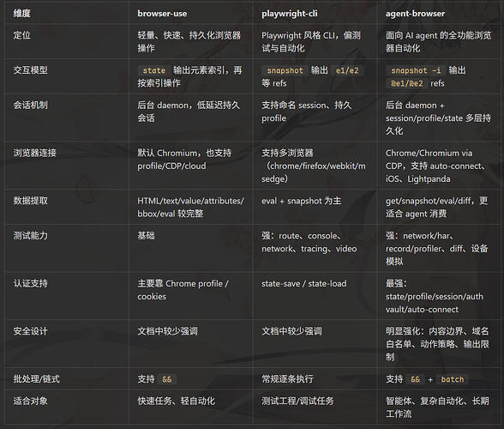Click the '&&' tag in browser-use column
504x429 pixels.
167,379
